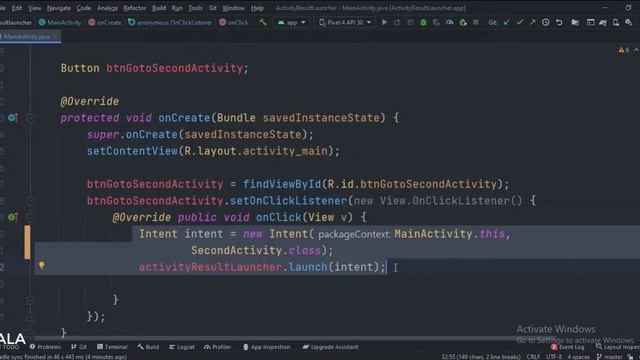Open Project Structure folder icon
The image size is (640, 360).
coord(575,22)
